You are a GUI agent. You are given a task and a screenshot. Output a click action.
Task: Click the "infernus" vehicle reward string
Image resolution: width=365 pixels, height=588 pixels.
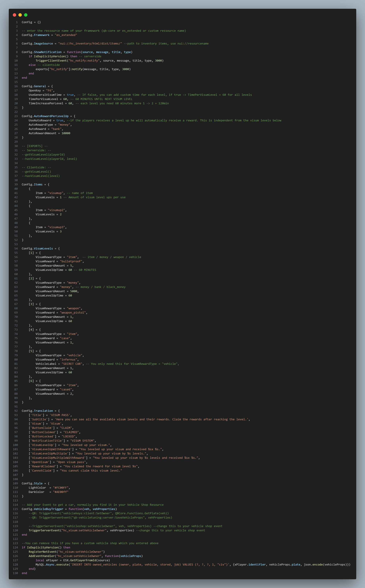(x=68, y=360)
